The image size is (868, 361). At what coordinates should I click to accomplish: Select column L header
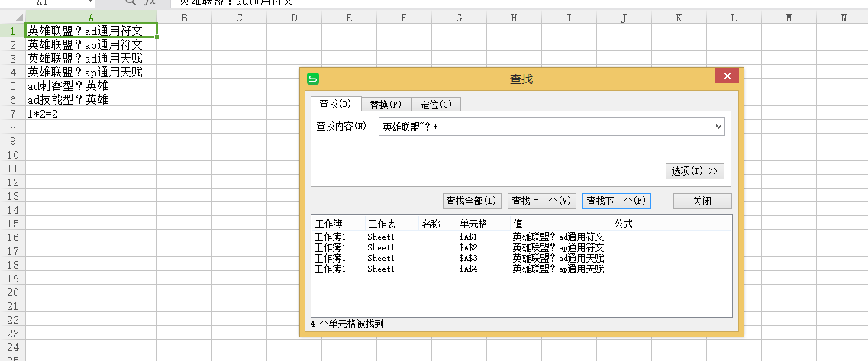[734, 18]
